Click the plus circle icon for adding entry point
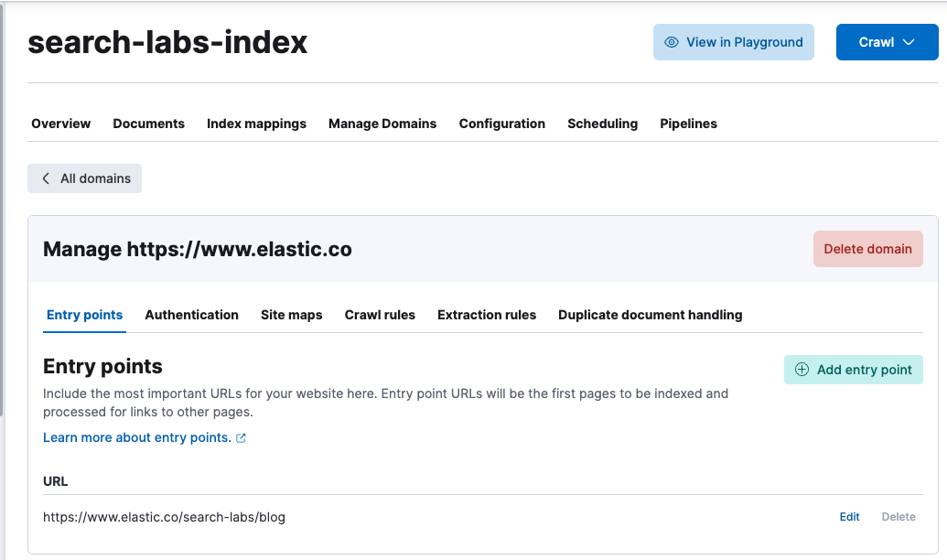The image size is (947, 560). point(802,370)
